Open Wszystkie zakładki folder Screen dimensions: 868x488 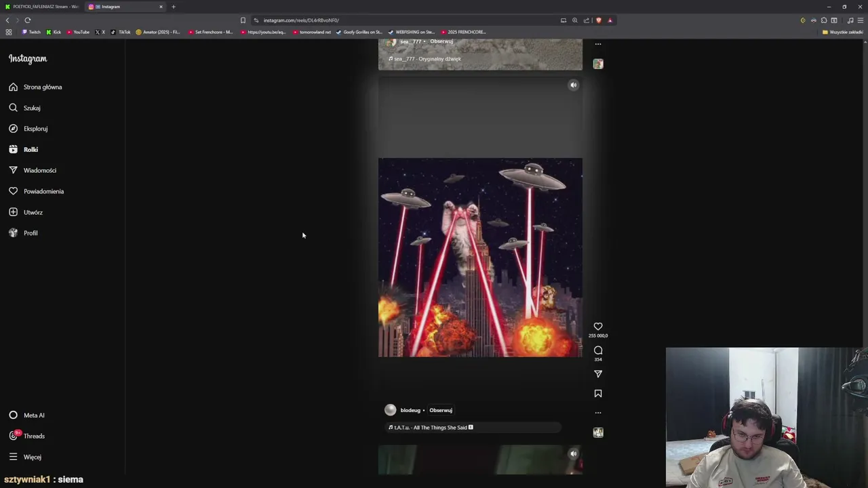(x=843, y=32)
